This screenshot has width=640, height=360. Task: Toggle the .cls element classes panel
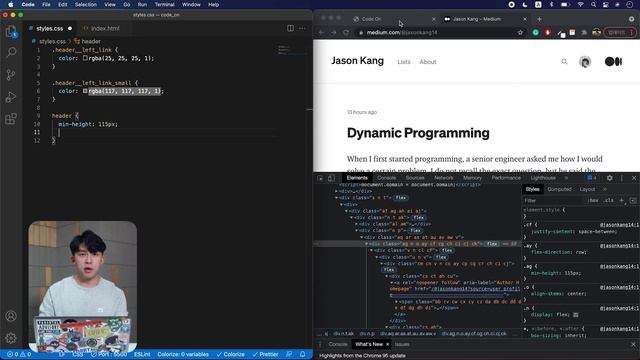[609, 200]
